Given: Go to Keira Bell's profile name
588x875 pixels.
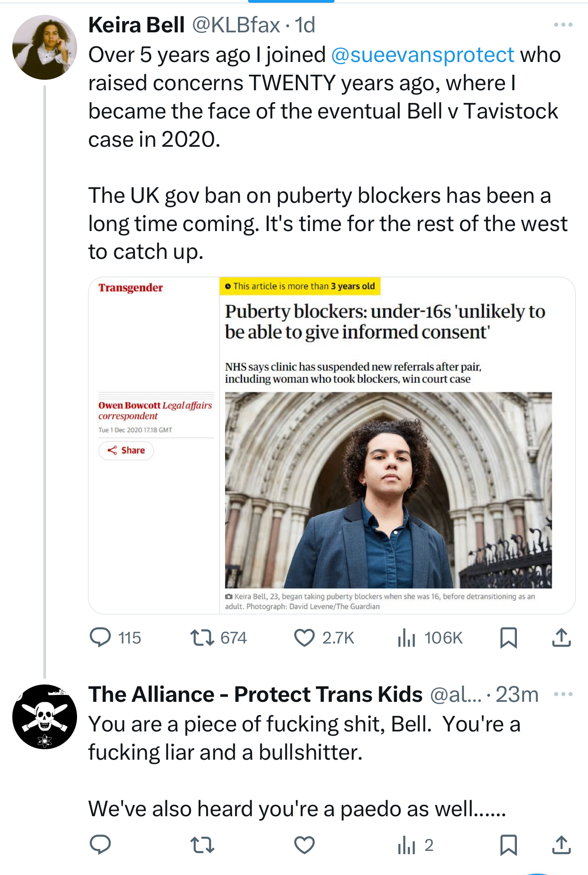Looking at the screenshot, I should pos(136,25).
